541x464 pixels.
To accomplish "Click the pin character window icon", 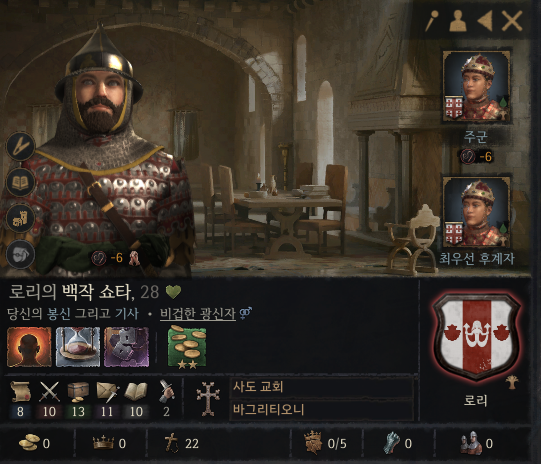I will pyautogui.click(x=432, y=21).
